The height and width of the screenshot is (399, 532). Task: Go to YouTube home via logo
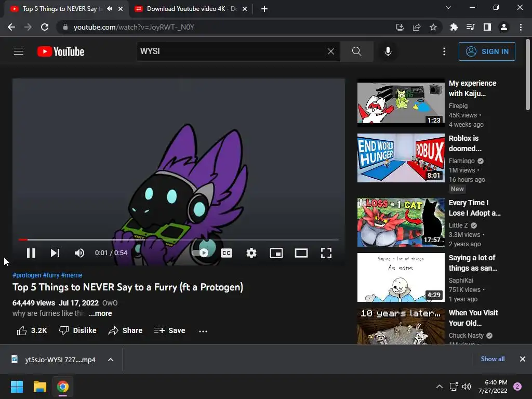[x=61, y=51]
